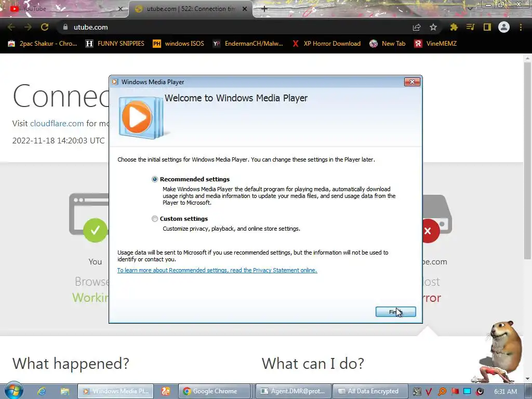
Task: Click the blue monitor tray icon
Action: (467, 392)
